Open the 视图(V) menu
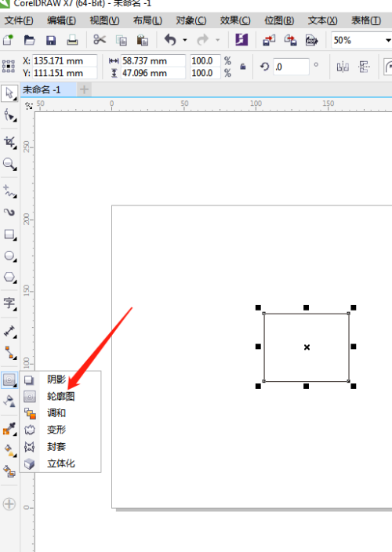392x552 pixels. coord(104,20)
